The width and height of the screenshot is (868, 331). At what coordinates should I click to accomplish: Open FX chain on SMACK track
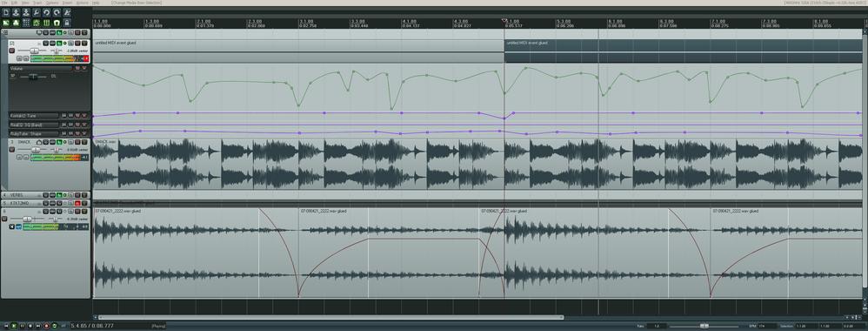point(59,142)
